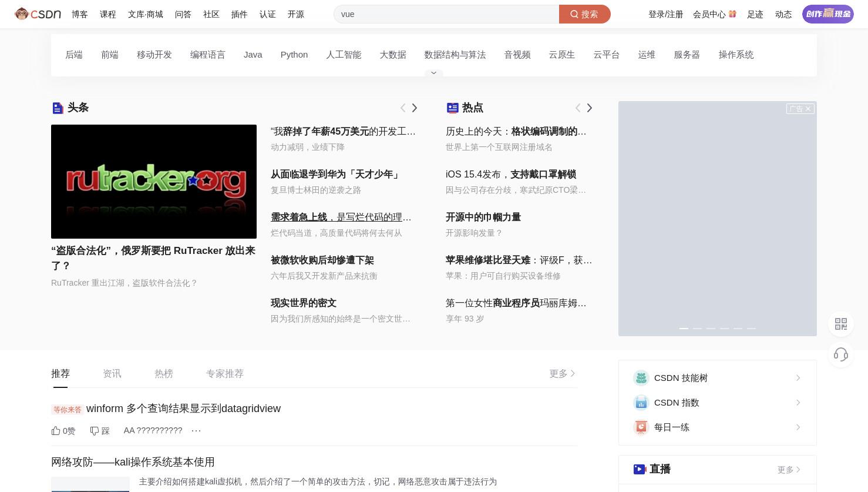Click the thumbs-up 0赞 icon
868x492 pixels.
(x=56, y=431)
